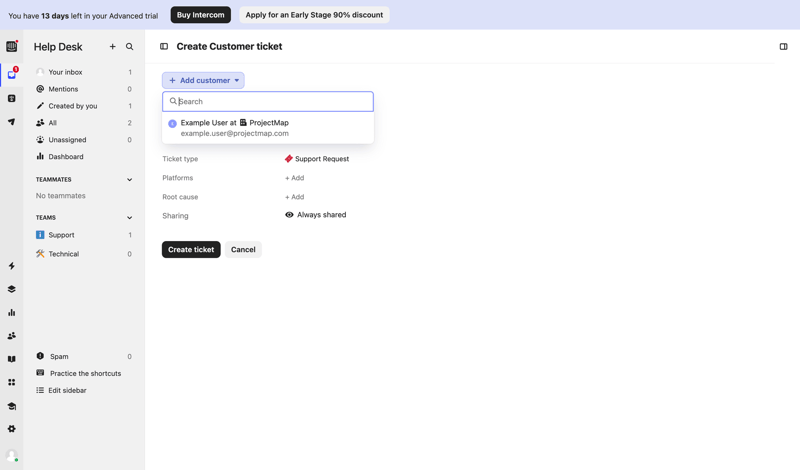This screenshot has height=470, width=800.
Task: Open the user avatar profile menu
Action: coord(11,455)
